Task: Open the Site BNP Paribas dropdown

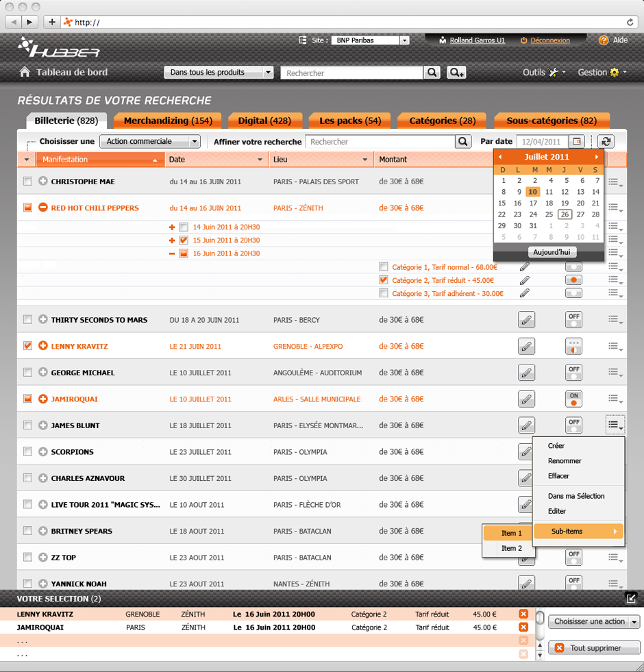Action: [371, 40]
